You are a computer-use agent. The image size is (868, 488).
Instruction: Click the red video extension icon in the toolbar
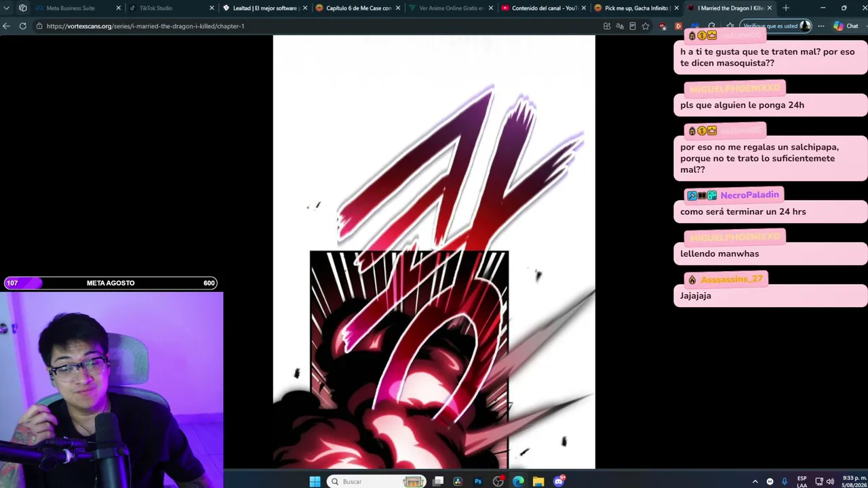coord(678,26)
